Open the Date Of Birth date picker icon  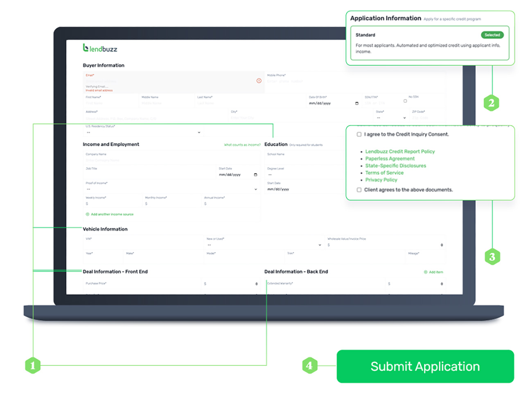click(x=356, y=103)
